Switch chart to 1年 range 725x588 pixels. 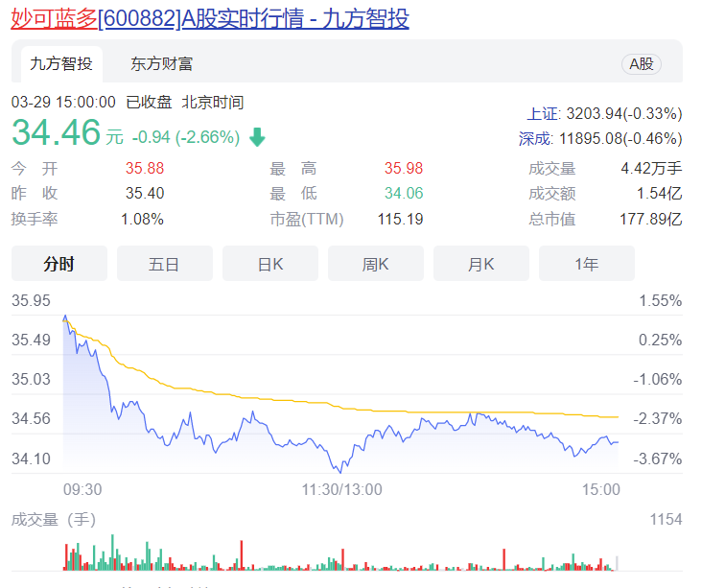tap(586, 264)
